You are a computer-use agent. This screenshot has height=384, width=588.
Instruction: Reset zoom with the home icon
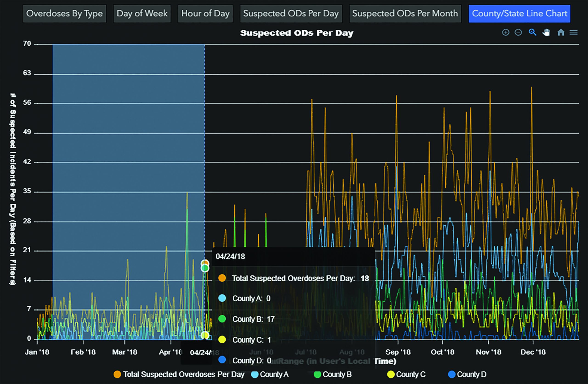click(x=561, y=32)
